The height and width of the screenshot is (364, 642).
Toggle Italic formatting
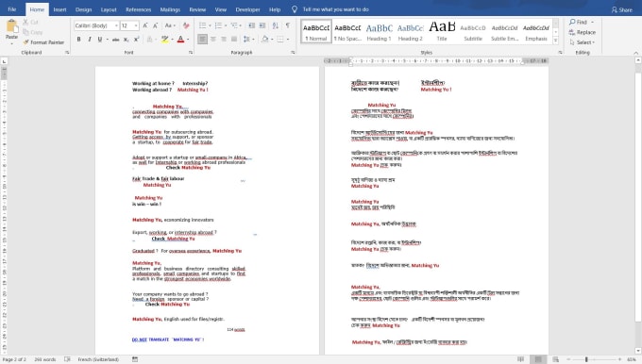90,40
